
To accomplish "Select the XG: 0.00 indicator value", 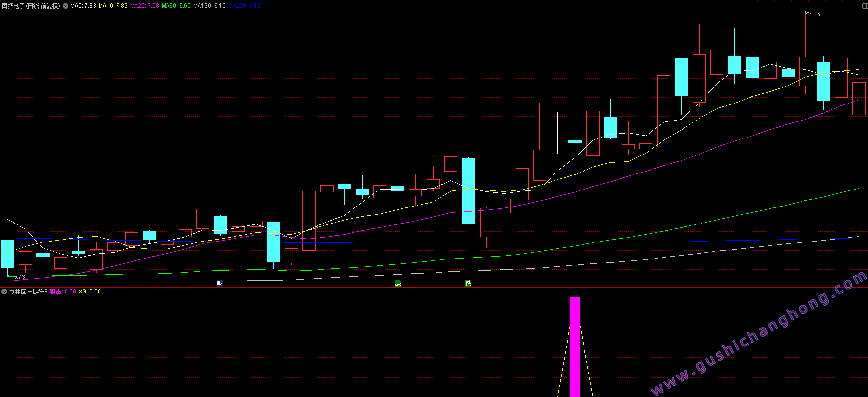I will point(90,292).
